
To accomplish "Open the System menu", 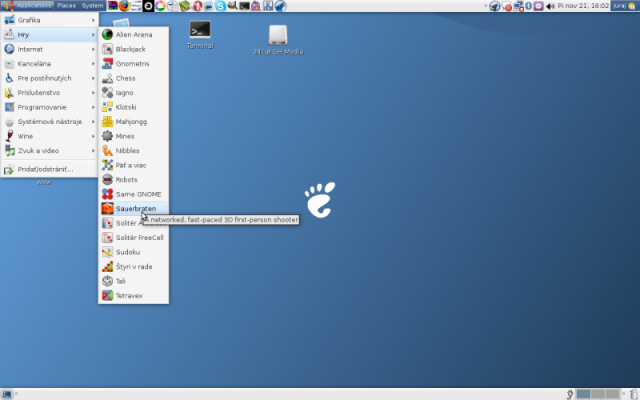I will tap(92, 6).
